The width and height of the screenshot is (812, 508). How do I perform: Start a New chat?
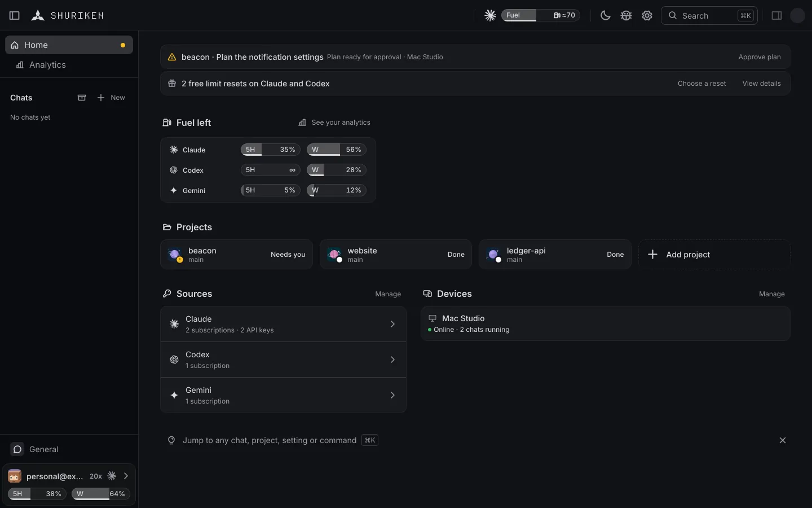point(111,98)
